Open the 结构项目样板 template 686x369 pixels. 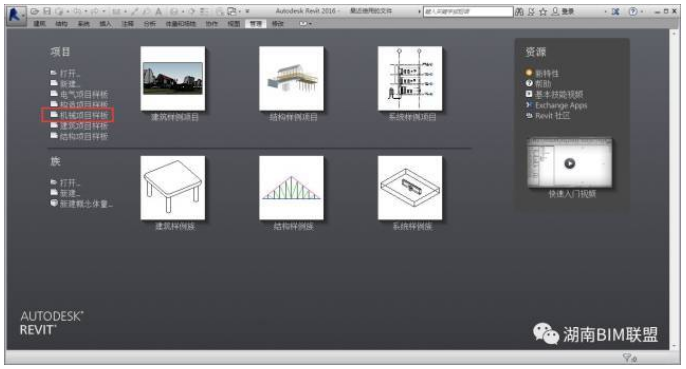click(84, 136)
